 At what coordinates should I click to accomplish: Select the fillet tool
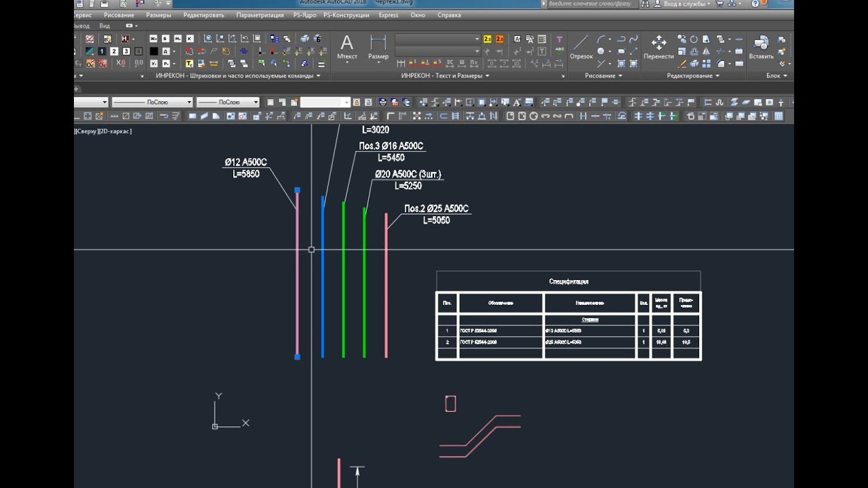(x=721, y=64)
